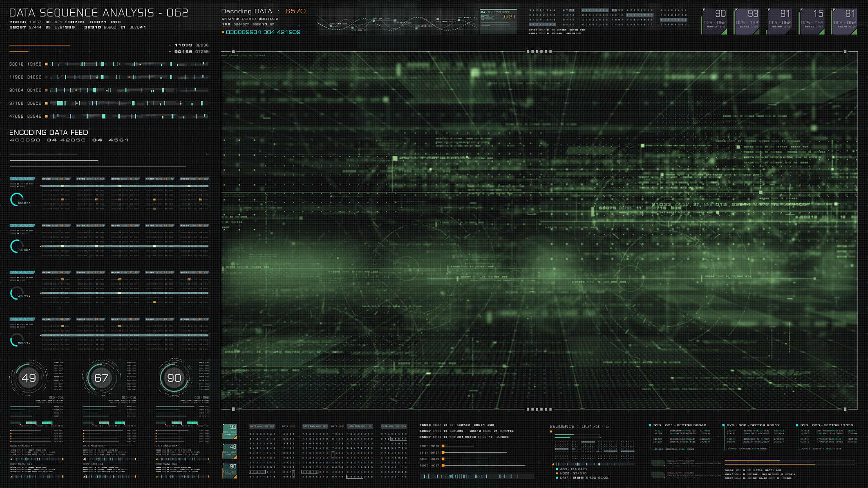Toggle the orange square beside NODE 374510

pyautogui.click(x=557, y=473)
